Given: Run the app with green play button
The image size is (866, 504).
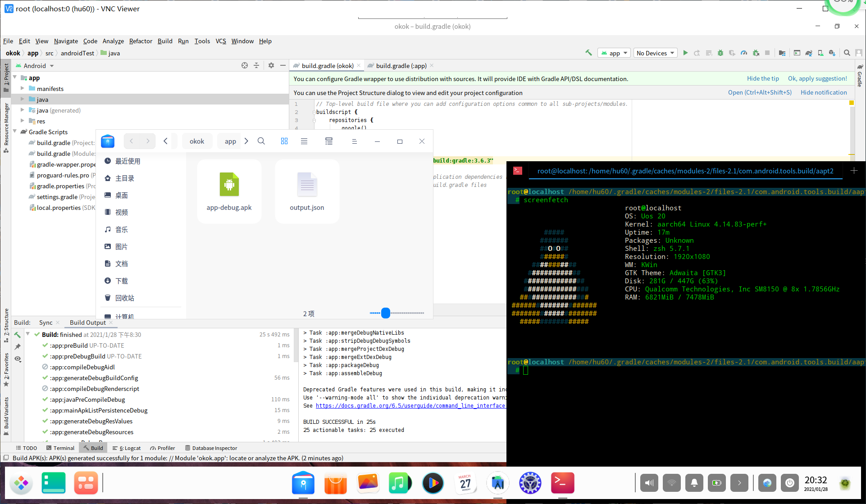Looking at the screenshot, I should click(685, 53).
